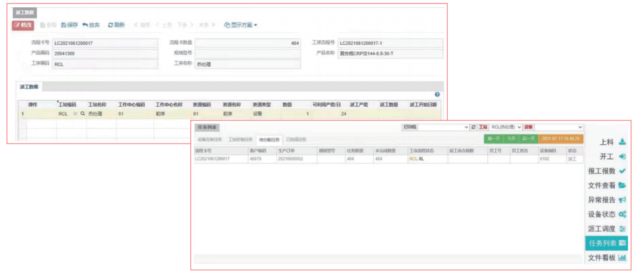Open the 设备状态 equipment status sidebar item
This screenshot has width=644, height=277.
[607, 214]
